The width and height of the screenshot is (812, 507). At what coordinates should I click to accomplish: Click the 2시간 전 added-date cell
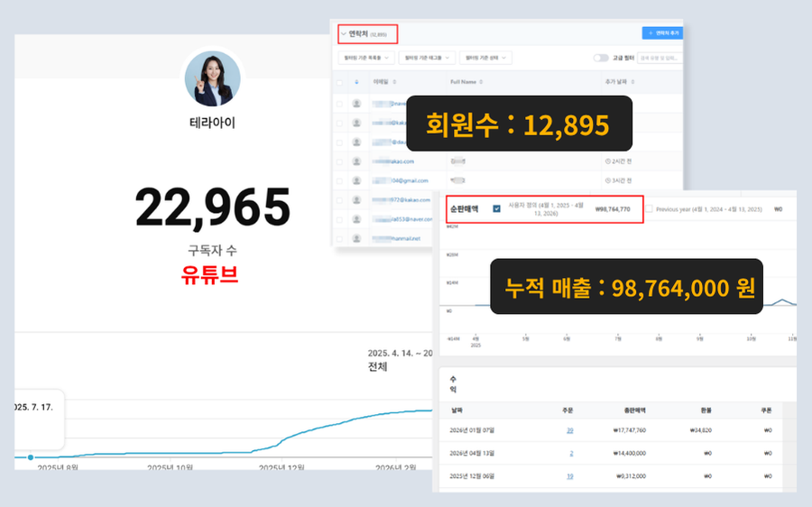click(x=618, y=161)
